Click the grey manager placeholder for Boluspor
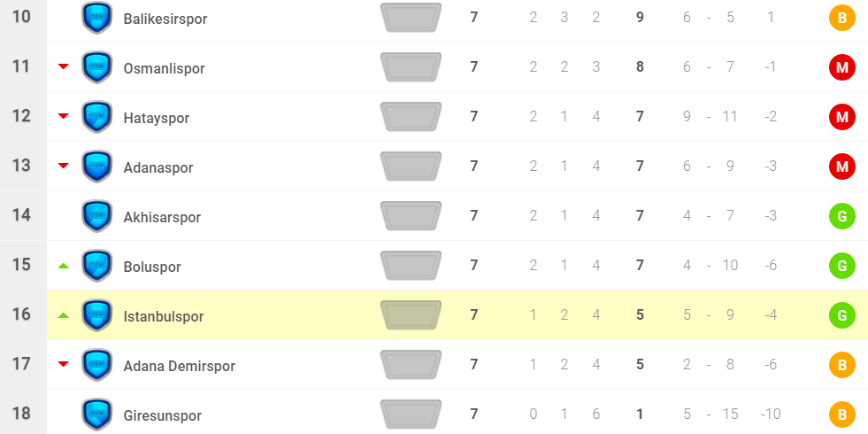The width and height of the screenshot is (868, 434). (x=411, y=266)
